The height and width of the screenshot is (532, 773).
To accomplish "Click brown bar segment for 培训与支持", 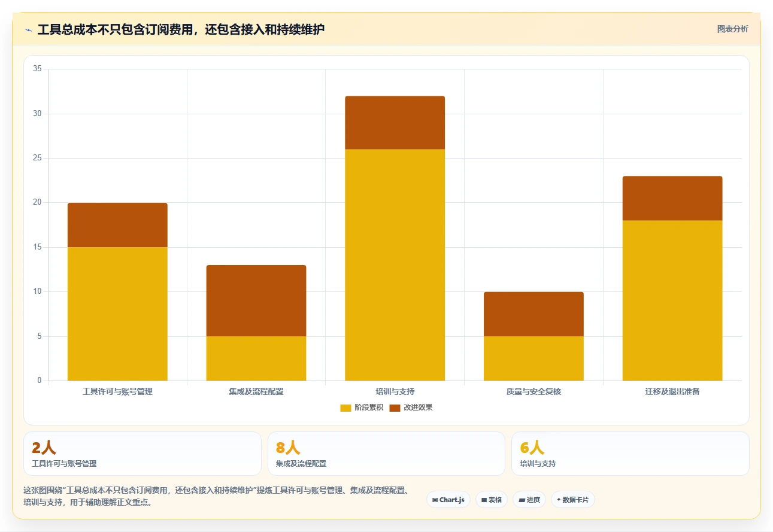I will pyautogui.click(x=395, y=123).
